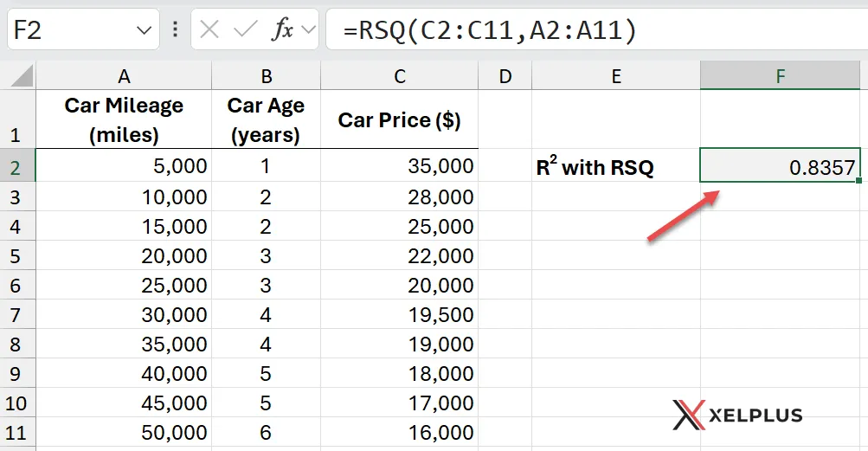Select row 4 header
868x451 pixels.
click(17, 226)
